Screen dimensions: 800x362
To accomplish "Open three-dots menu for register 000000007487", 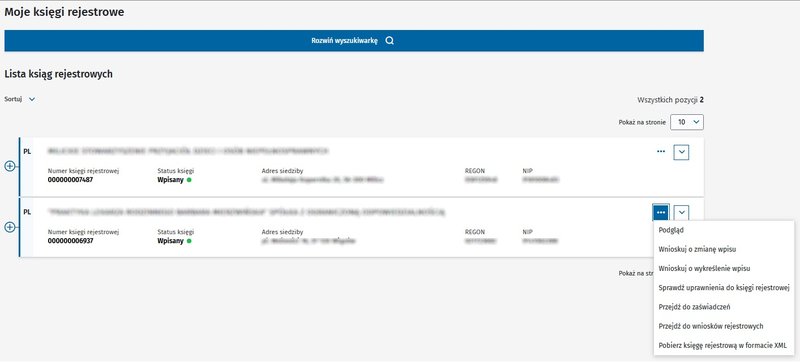I will pos(661,151).
